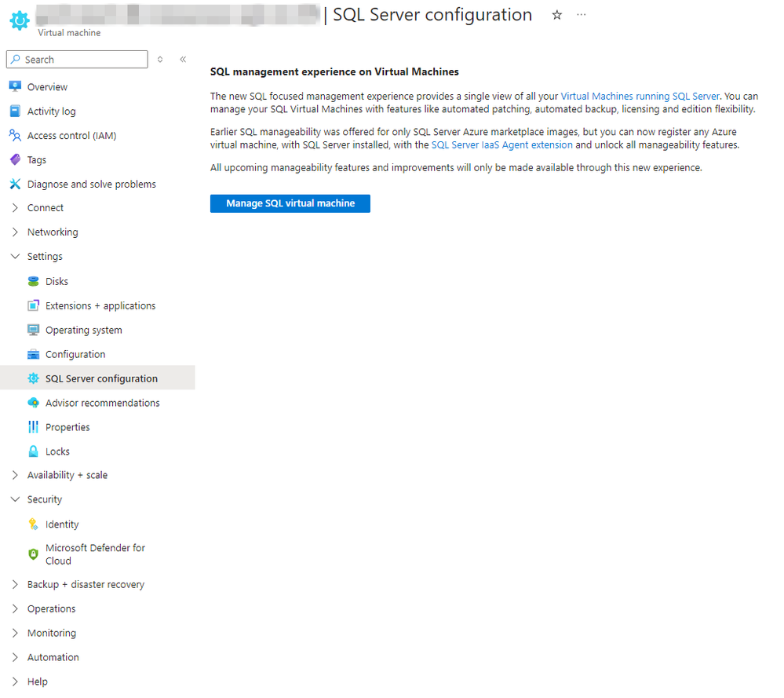Expand the Help section
This screenshot has width=784, height=698.
point(15,682)
